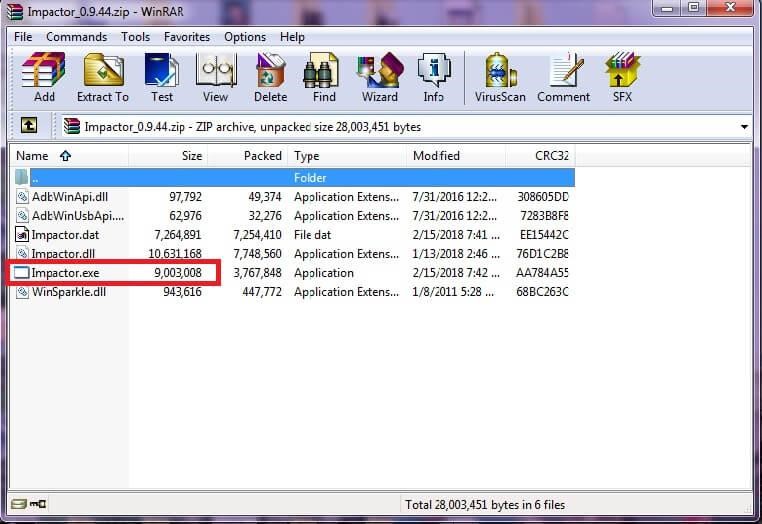Screen dimensions: 762x524
Task: Click the total bytes status text
Action: click(x=485, y=505)
